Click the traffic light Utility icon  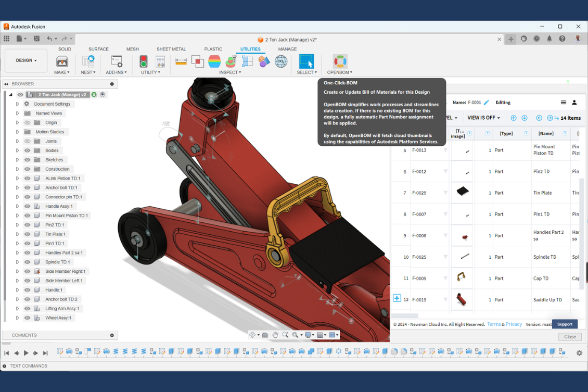tap(143, 61)
